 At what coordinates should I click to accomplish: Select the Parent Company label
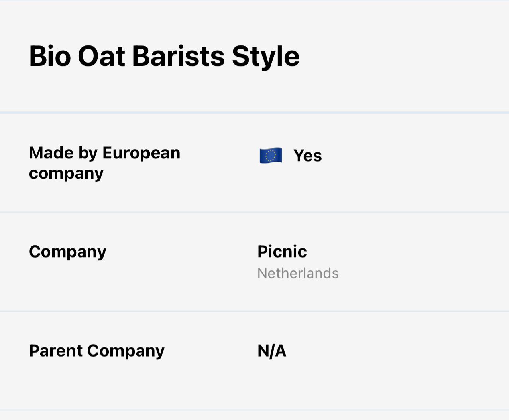96,351
